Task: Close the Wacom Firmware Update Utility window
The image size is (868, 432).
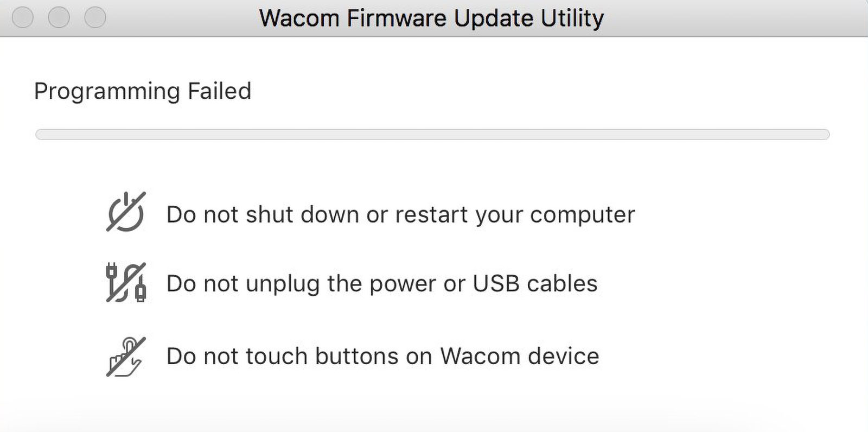Action: pos(23,17)
